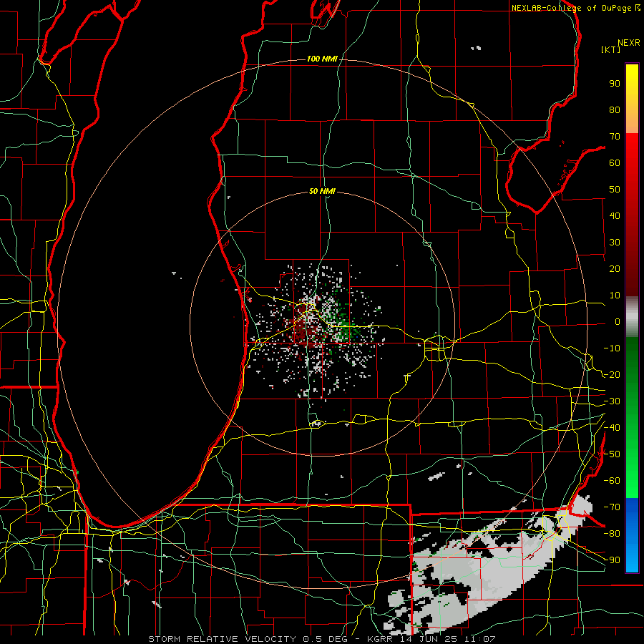Click the "-90" velocity scale label
644x644 pixels.
point(612,560)
